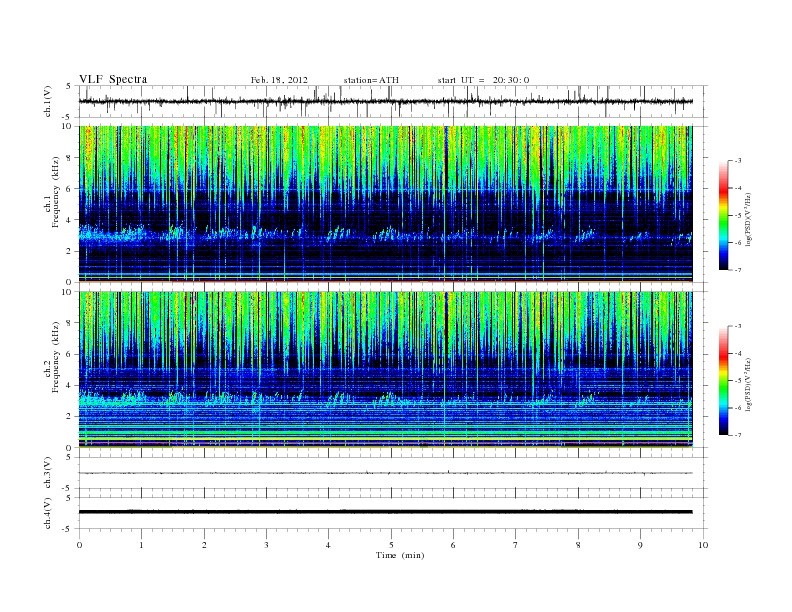Click time axis tick label '5'

click(x=391, y=545)
